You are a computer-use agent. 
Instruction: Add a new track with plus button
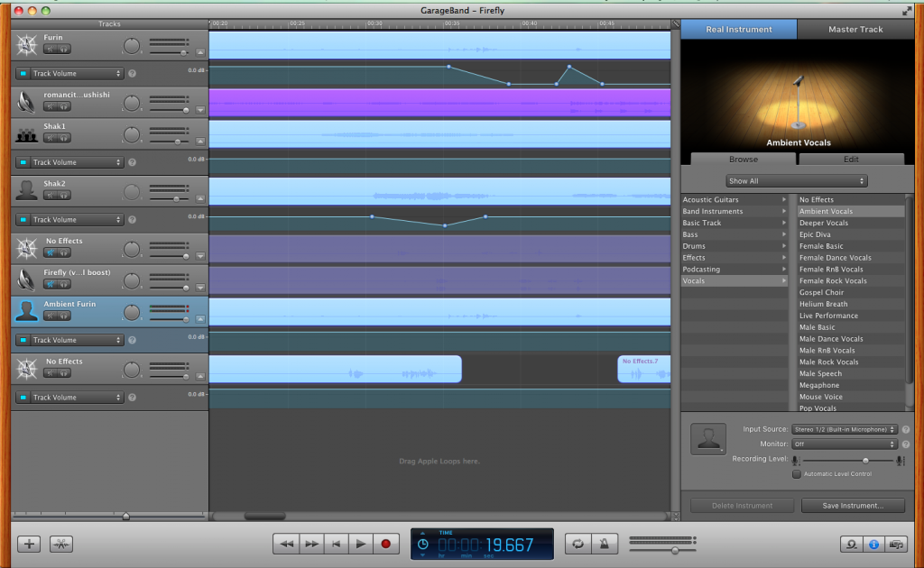(30, 544)
